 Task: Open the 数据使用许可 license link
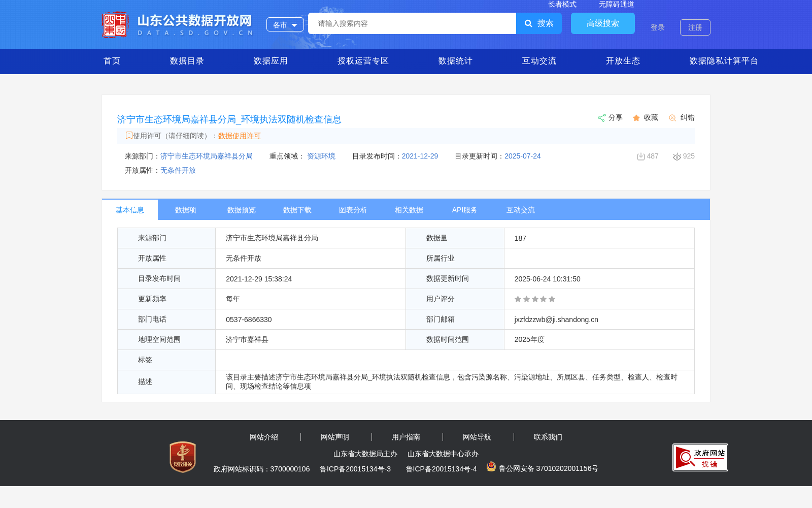pyautogui.click(x=240, y=136)
